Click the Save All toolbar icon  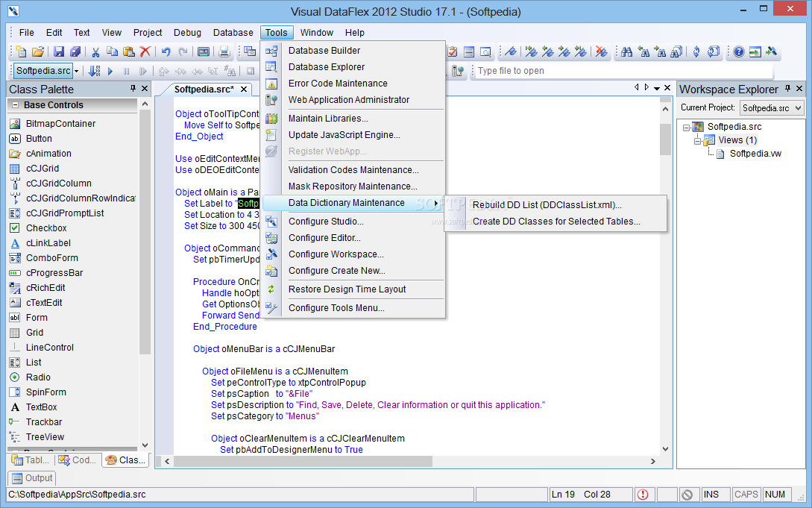[x=75, y=51]
